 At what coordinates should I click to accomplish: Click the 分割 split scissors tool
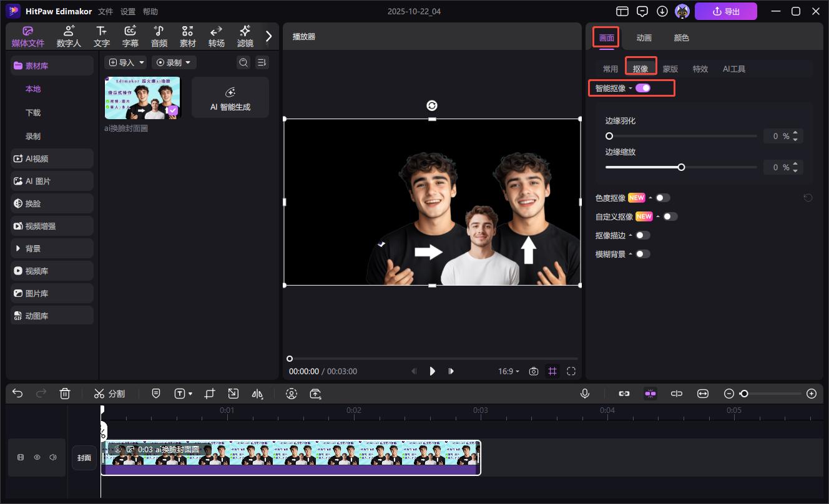point(109,394)
